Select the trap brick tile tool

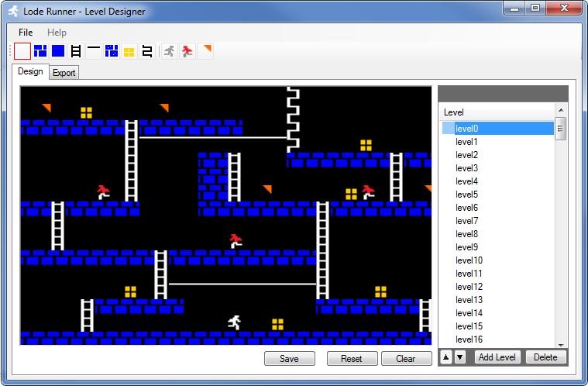pos(112,51)
